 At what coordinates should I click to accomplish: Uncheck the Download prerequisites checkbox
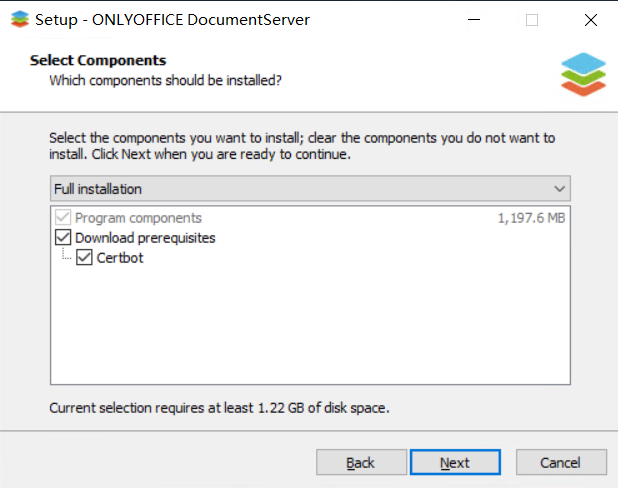click(63, 238)
